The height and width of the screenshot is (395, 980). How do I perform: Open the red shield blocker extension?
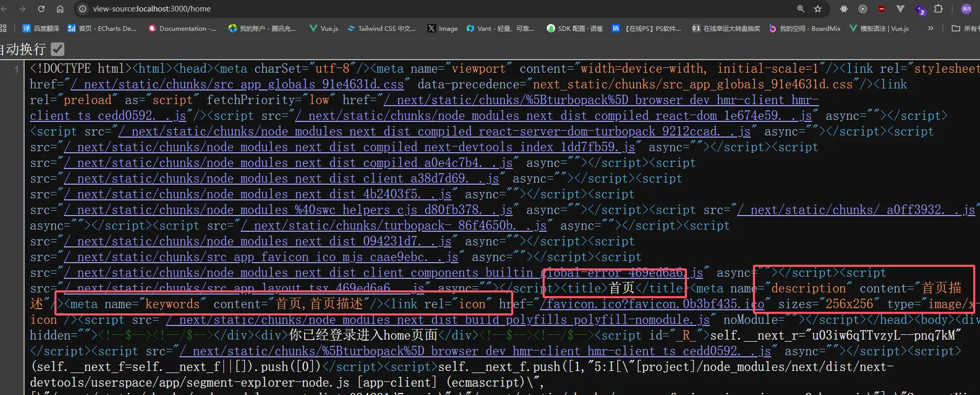(x=882, y=9)
